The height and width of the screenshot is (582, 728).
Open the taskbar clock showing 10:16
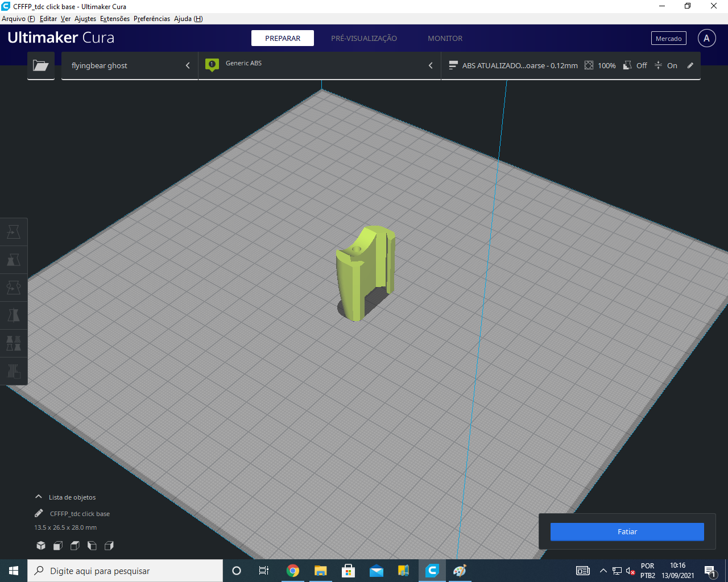(x=678, y=571)
